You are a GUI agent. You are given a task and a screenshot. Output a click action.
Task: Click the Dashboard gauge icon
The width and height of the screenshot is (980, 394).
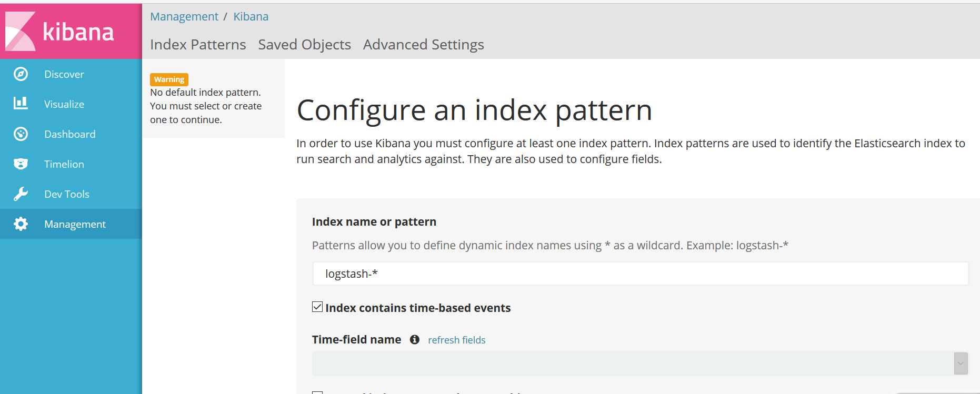click(21, 134)
